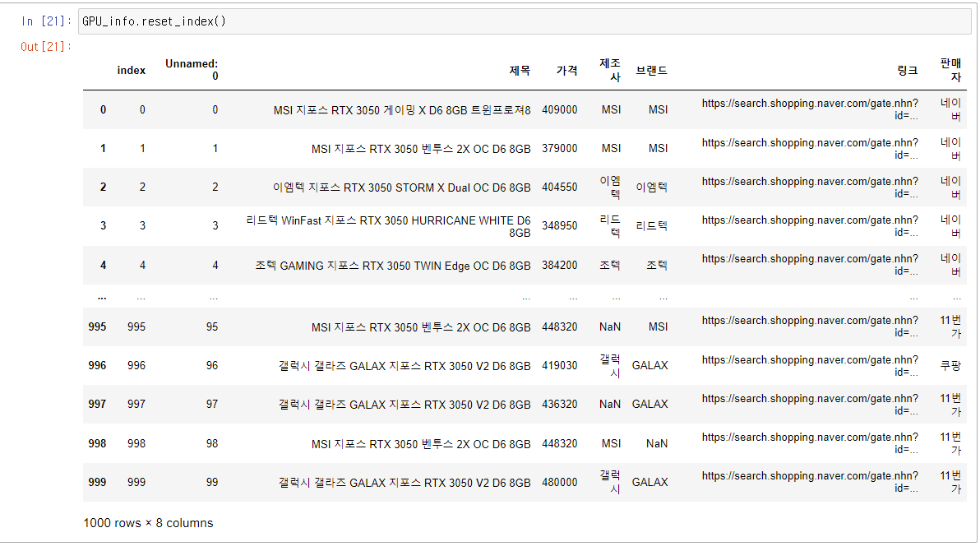Click the NaN manufacturer cell in row 997
The width and height of the screenshot is (980, 551).
pyautogui.click(x=610, y=405)
